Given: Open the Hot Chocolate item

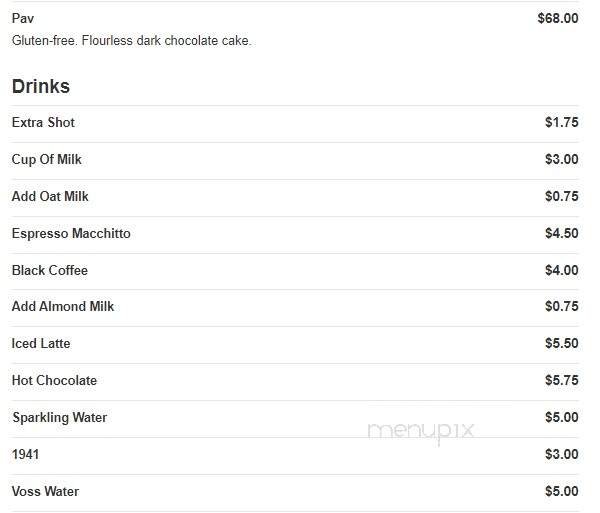Looking at the screenshot, I should [x=54, y=381].
